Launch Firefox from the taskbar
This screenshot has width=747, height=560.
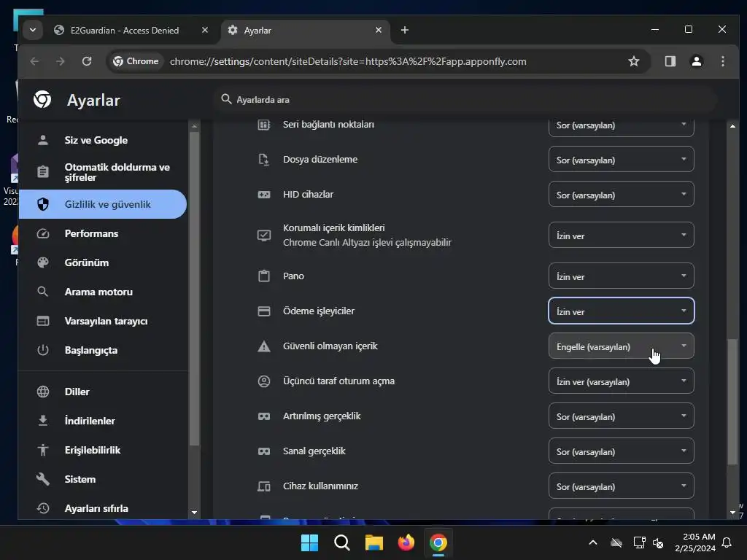[x=406, y=542]
